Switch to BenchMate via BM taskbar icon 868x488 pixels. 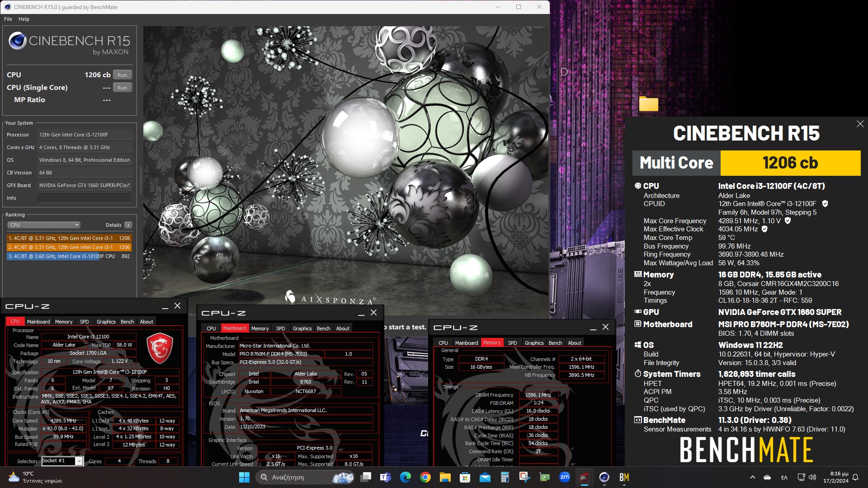pos(624,477)
